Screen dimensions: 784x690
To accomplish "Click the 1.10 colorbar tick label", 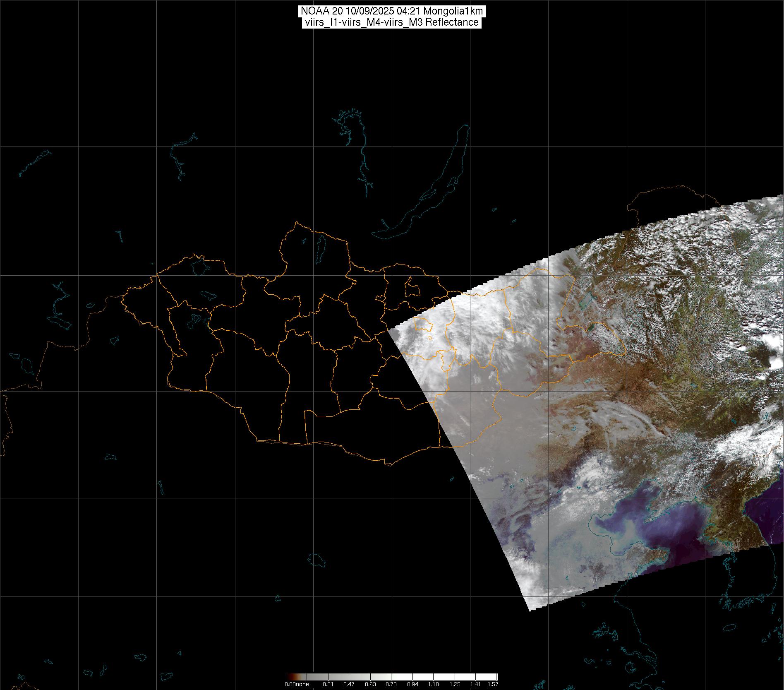I will click(433, 684).
